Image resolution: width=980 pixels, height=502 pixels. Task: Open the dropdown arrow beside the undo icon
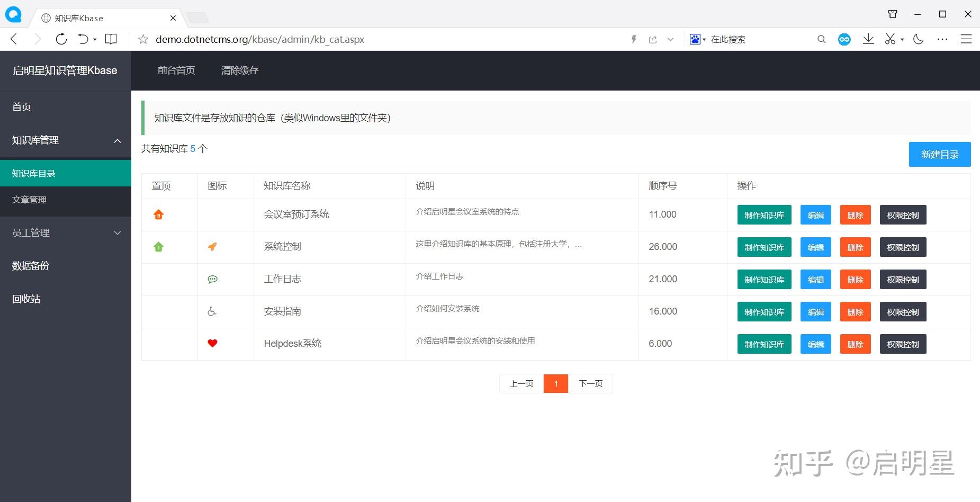click(x=95, y=40)
